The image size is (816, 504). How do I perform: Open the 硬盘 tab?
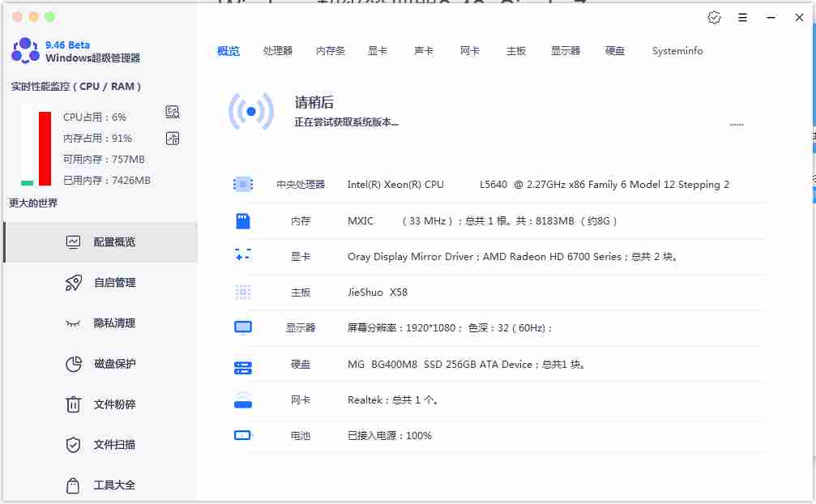[x=614, y=51]
